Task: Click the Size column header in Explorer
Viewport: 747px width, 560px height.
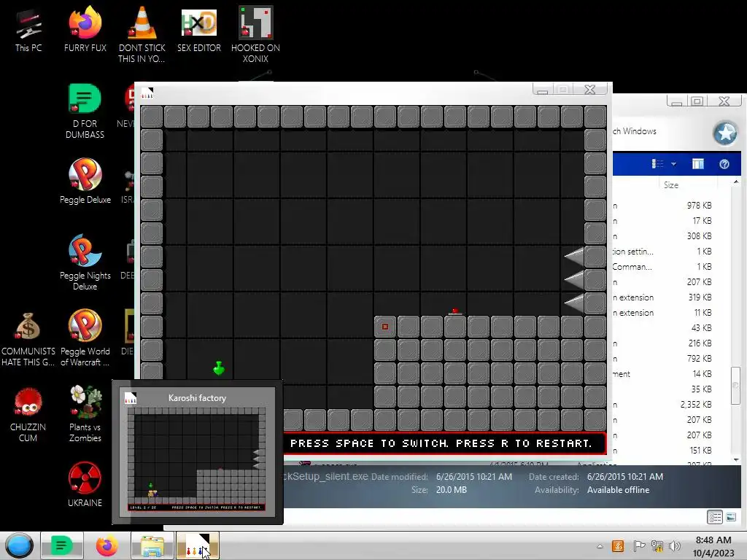Action: 671,185
